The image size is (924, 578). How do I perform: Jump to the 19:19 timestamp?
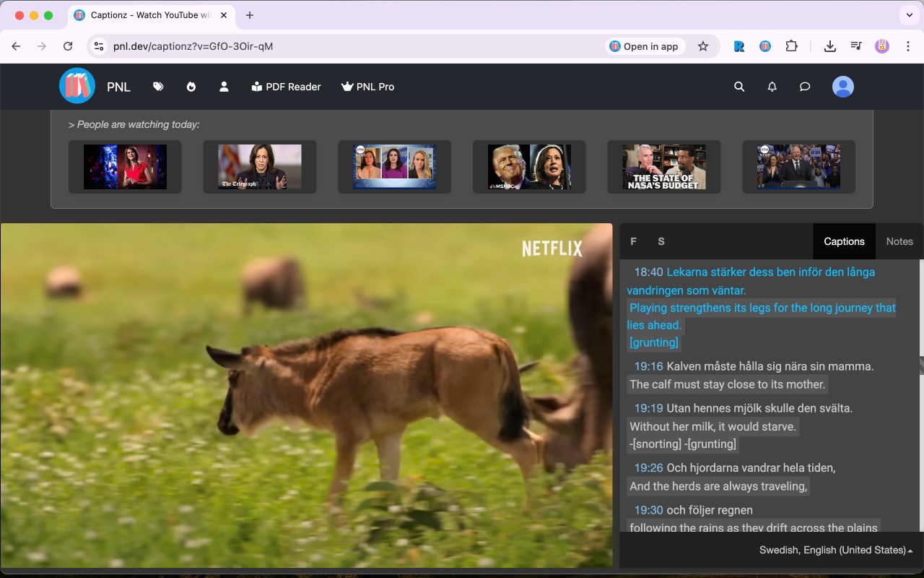pyautogui.click(x=648, y=408)
